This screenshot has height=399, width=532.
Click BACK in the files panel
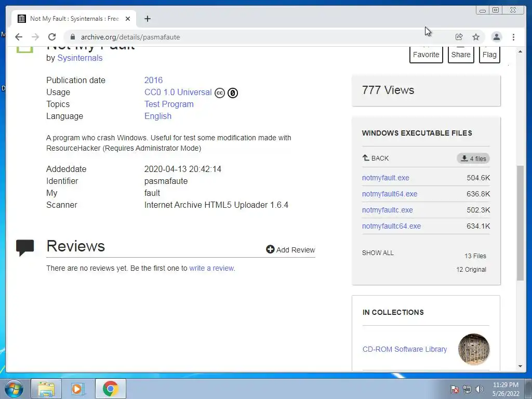[x=376, y=158]
